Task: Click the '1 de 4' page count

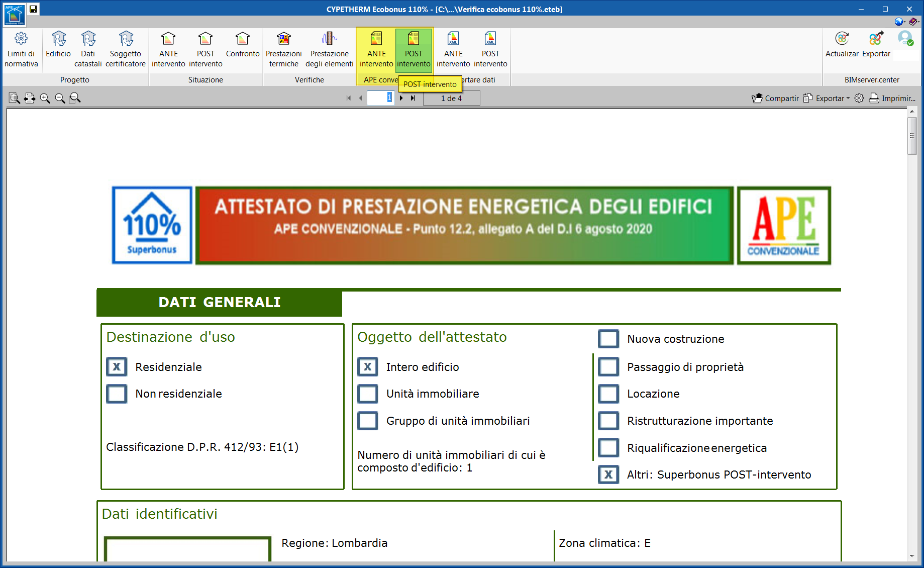Action: coord(451,99)
